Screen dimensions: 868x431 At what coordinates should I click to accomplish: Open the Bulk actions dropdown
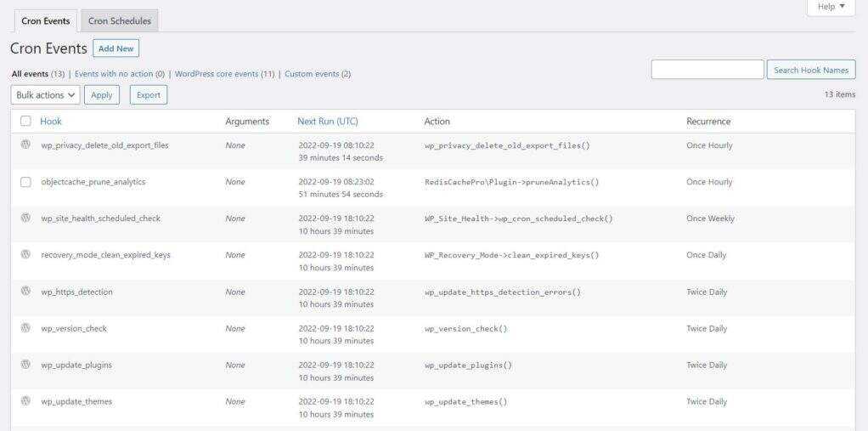click(46, 95)
